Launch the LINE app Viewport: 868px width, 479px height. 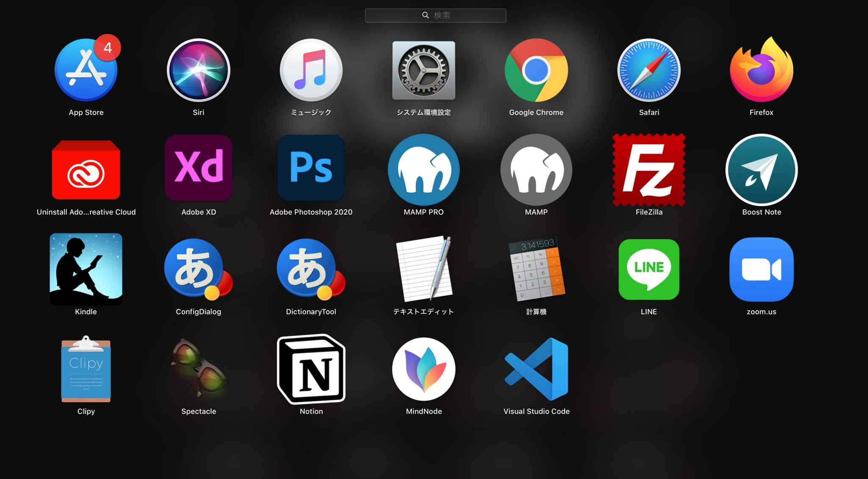coord(649,269)
